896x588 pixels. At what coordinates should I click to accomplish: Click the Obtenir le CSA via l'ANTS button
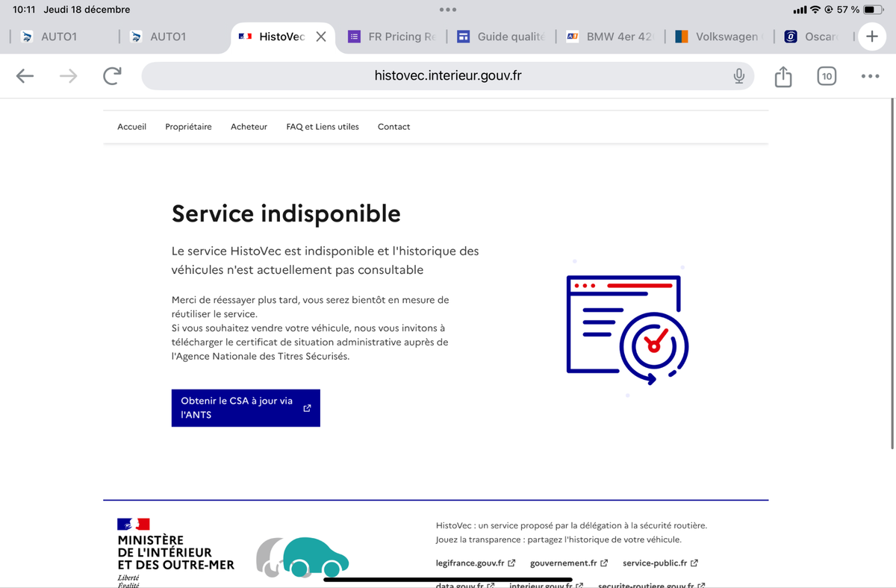(x=245, y=408)
